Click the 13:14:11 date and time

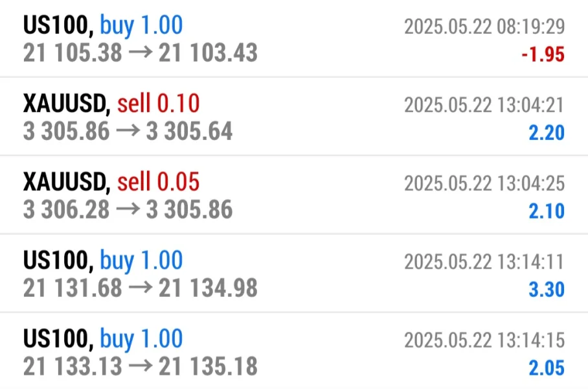[x=484, y=262]
